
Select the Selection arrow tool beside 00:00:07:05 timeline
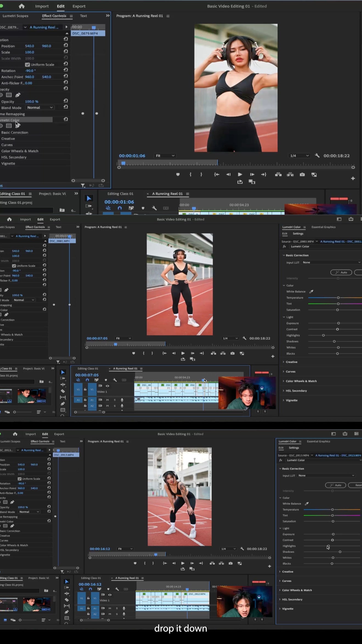click(63, 372)
